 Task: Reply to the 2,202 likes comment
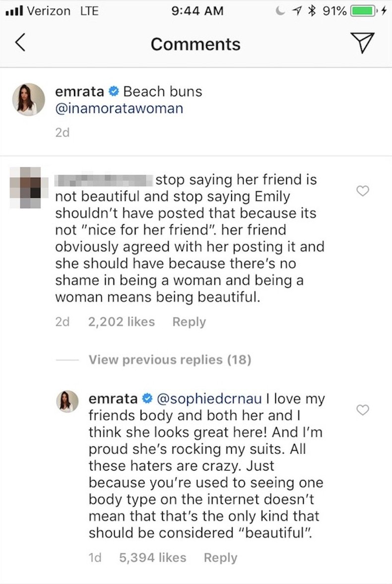tap(189, 322)
